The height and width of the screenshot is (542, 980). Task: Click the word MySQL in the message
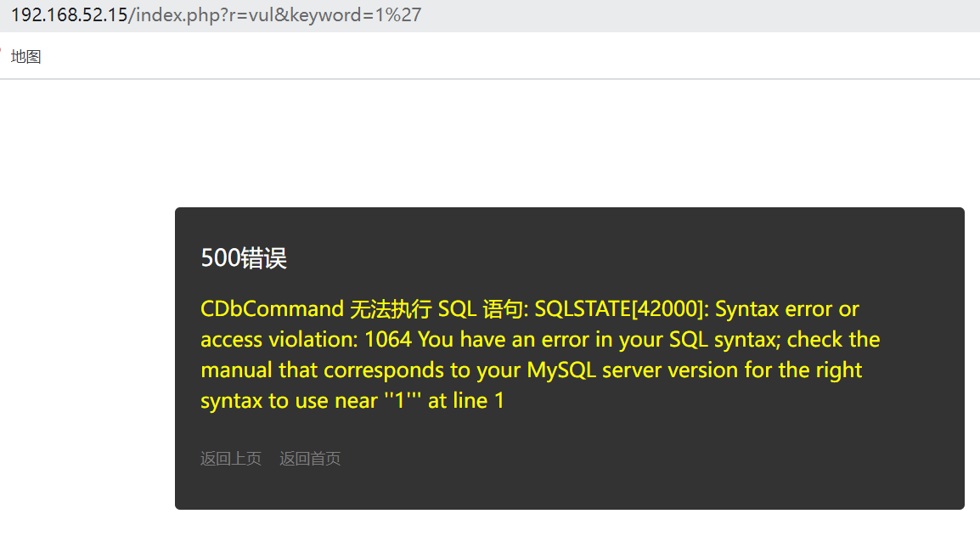561,370
